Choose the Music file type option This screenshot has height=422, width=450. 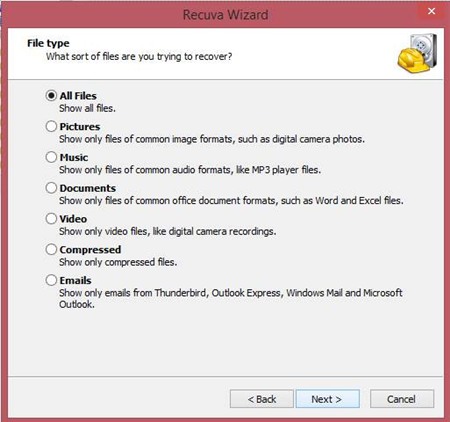[x=51, y=157]
